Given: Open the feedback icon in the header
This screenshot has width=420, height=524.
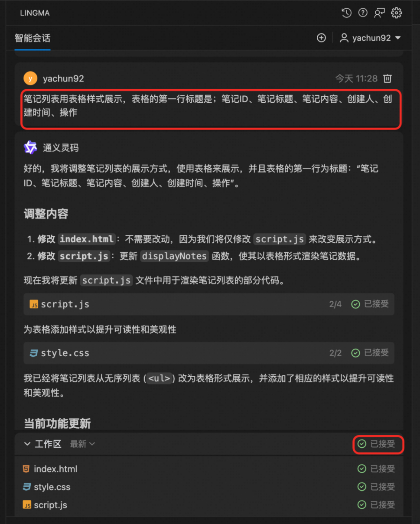Looking at the screenshot, I should [x=380, y=13].
